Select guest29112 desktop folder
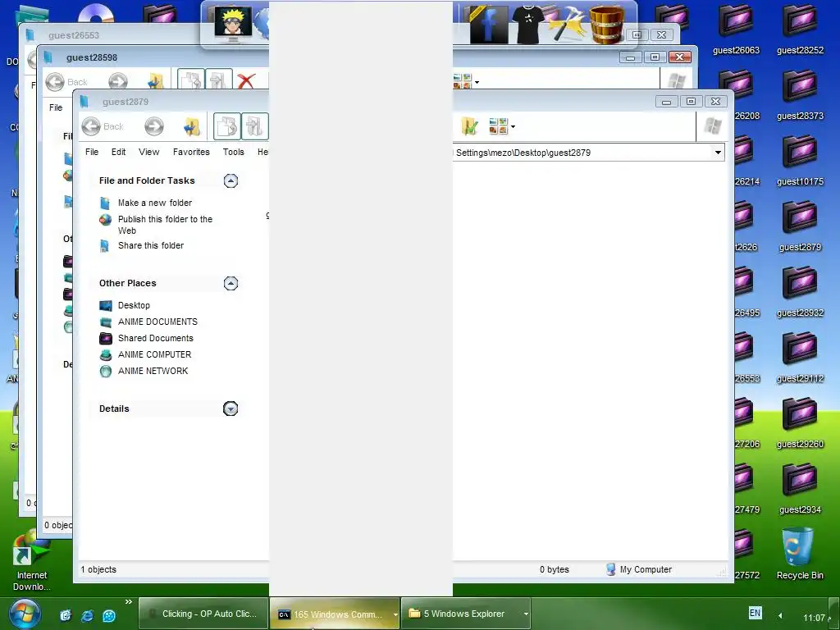Screen dimensions: 840x630 pyautogui.click(x=800, y=358)
